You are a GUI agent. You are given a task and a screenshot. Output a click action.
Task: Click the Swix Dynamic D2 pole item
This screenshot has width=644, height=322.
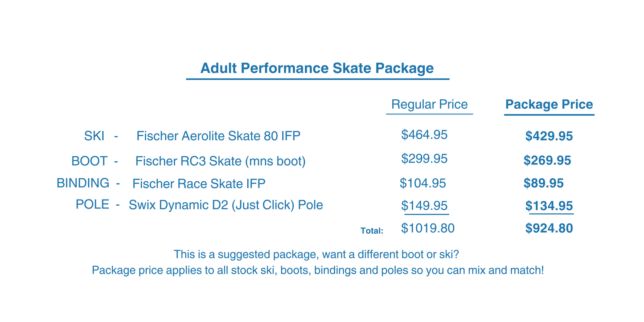tap(226, 205)
